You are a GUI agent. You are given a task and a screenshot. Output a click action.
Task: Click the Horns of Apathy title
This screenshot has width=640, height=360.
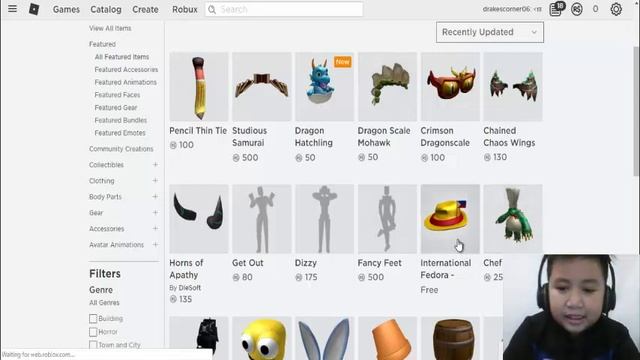[x=186, y=269]
